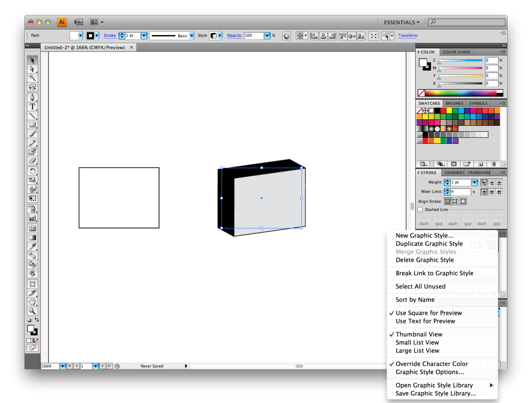532x403 pixels.
Task: Select the Column Graph tool
Action: 32,218
